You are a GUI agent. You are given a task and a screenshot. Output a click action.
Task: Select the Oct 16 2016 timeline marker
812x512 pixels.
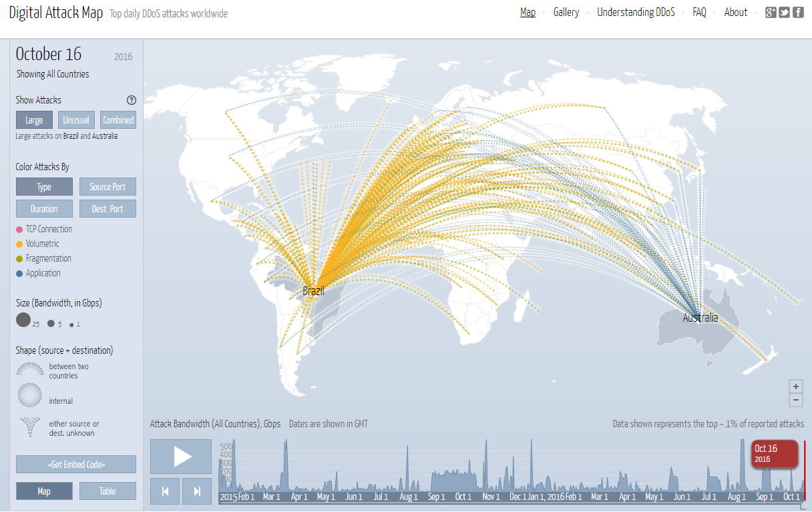pyautogui.click(x=775, y=454)
